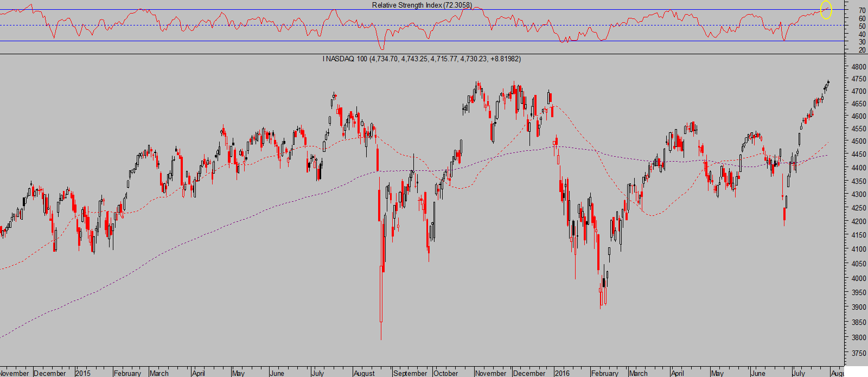Viewport: 868px width, 377px height.
Task: Select the 2015 label on the time axis
Action: coord(83,373)
